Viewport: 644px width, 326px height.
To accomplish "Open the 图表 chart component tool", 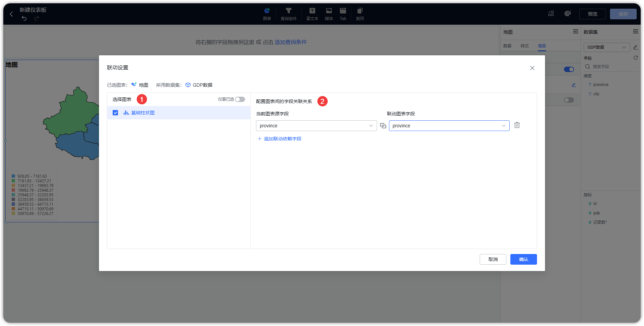I will (267, 13).
